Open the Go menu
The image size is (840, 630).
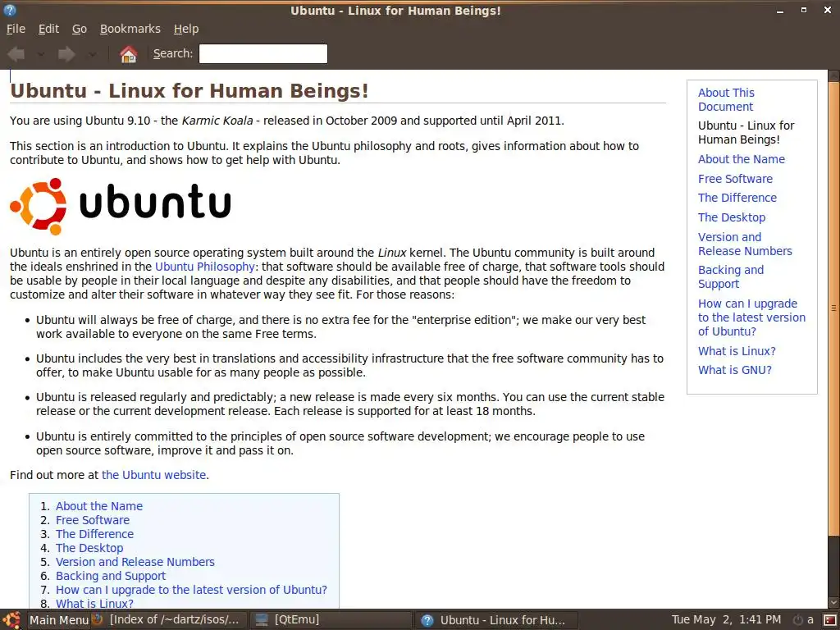click(x=80, y=29)
